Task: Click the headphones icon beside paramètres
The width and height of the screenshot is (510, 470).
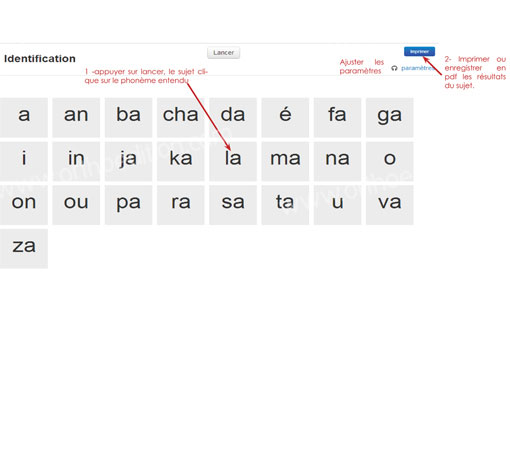Action: coord(394,68)
